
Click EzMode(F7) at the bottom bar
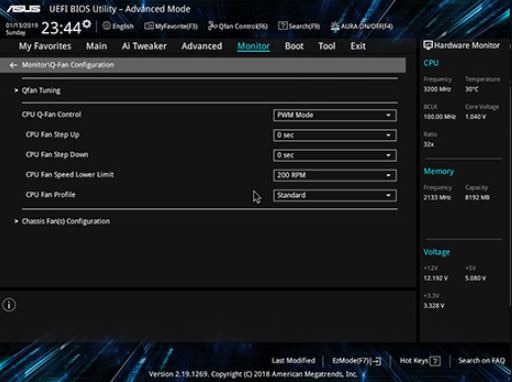click(x=356, y=361)
